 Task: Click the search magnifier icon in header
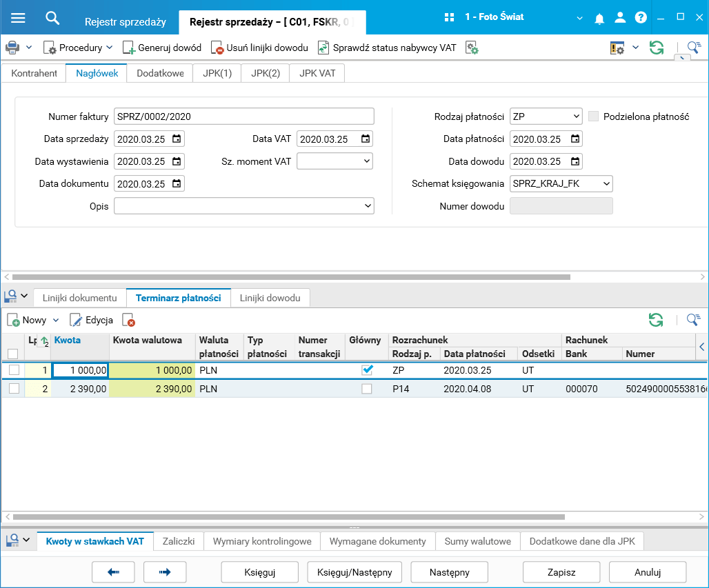[x=52, y=17]
